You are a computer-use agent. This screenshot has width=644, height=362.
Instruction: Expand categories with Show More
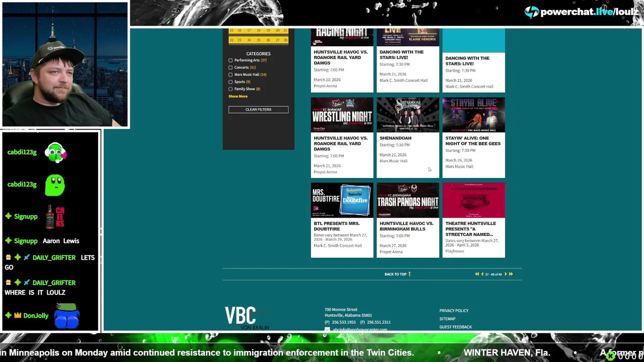click(238, 96)
